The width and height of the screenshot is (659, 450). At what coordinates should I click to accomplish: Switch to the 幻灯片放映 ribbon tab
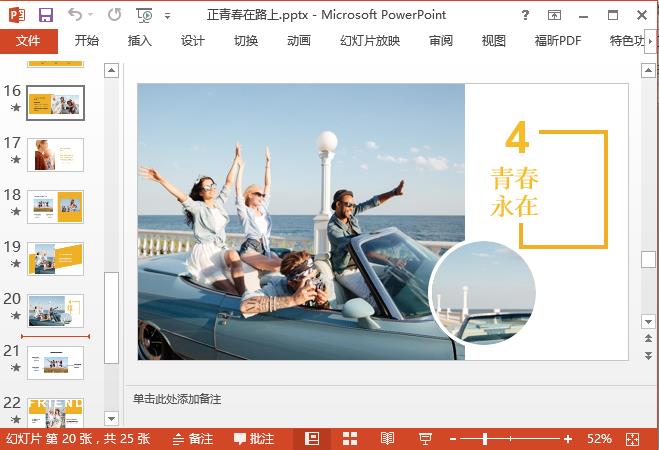370,41
